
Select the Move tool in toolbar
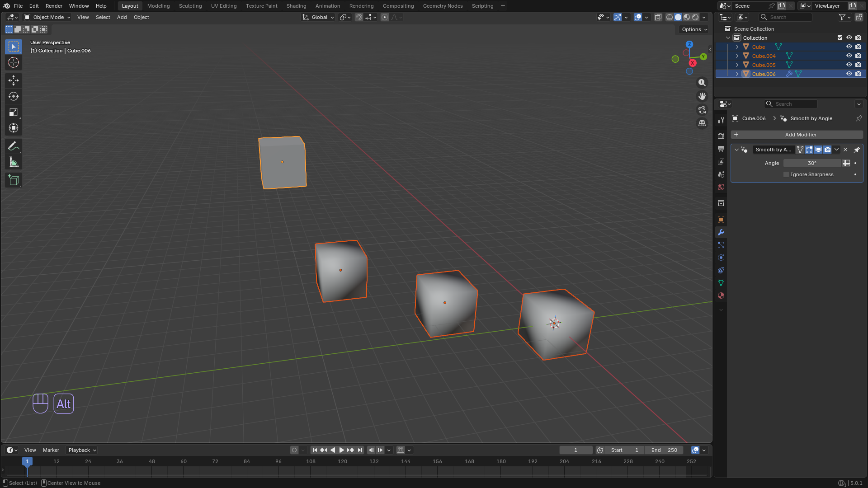tap(14, 80)
